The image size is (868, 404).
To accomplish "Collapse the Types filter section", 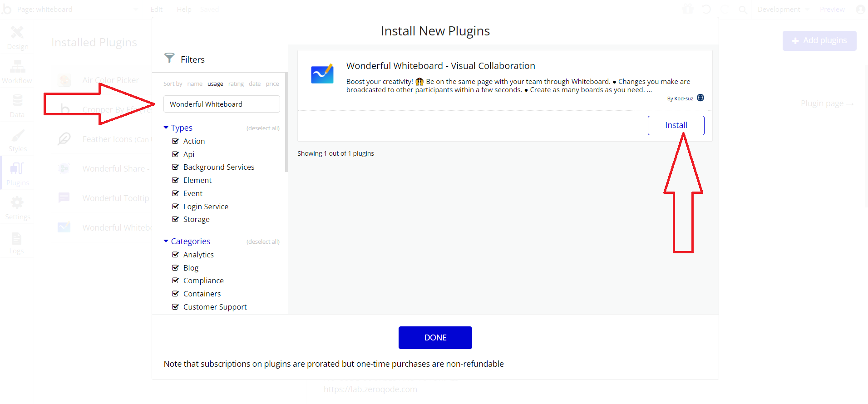I will point(178,128).
